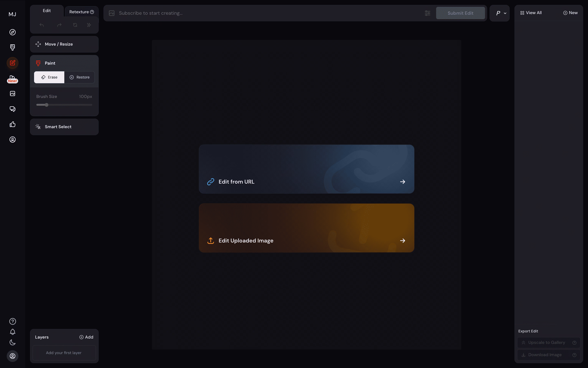Choose the Erase mode
This screenshot has width=588, height=368.
coord(49,77)
